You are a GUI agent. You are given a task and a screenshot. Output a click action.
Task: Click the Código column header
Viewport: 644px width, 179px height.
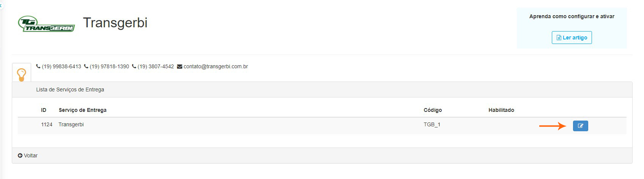point(433,110)
